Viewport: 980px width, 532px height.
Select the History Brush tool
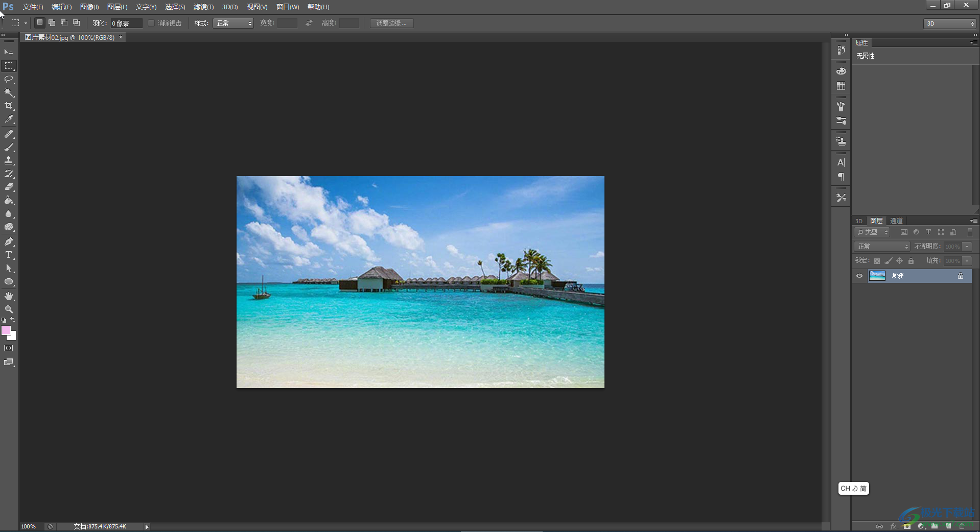pyautogui.click(x=9, y=174)
